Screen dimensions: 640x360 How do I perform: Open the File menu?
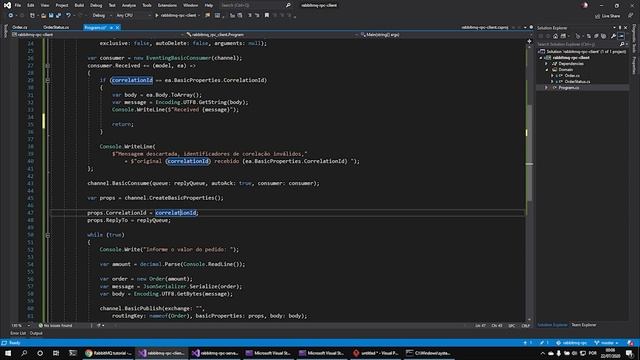tap(18, 5)
